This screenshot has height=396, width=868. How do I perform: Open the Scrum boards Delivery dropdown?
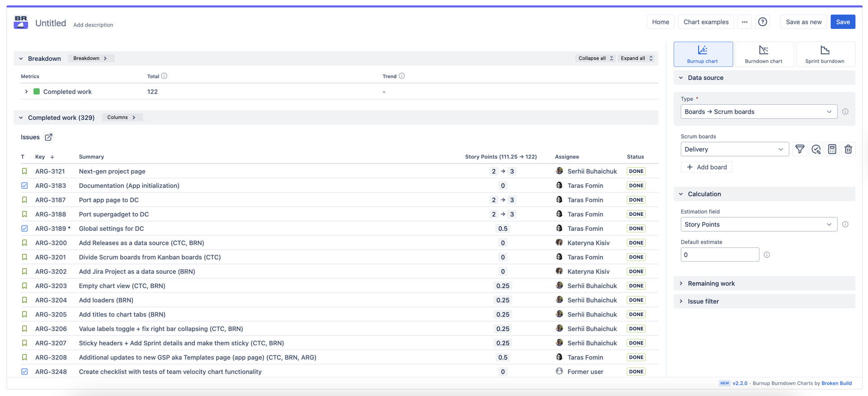[735, 149]
